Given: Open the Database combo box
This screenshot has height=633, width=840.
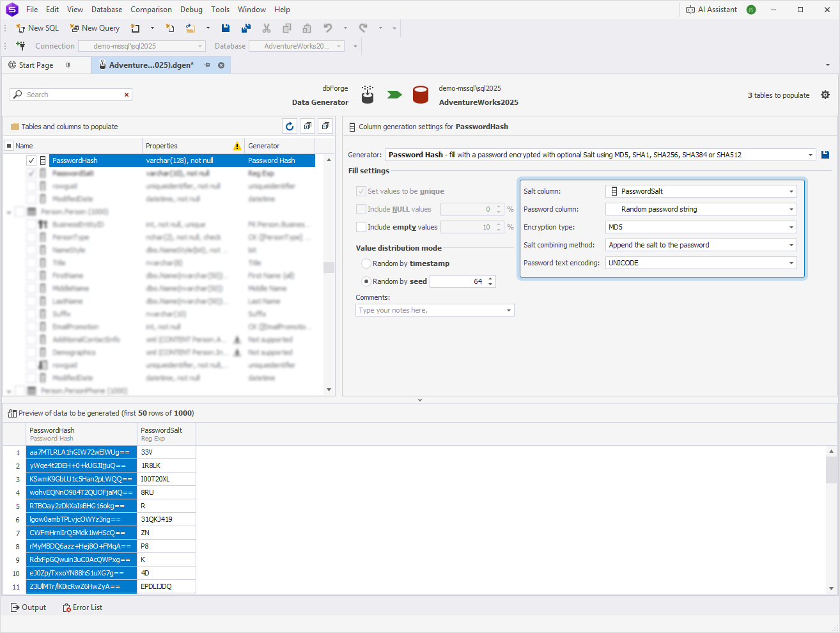Looking at the screenshot, I should pyautogui.click(x=297, y=46).
